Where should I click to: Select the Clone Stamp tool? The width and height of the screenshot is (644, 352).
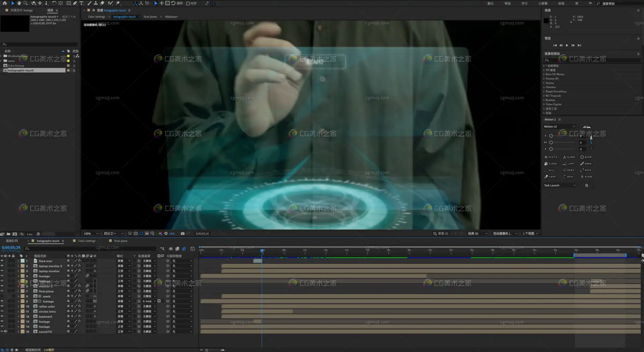coord(96,3)
